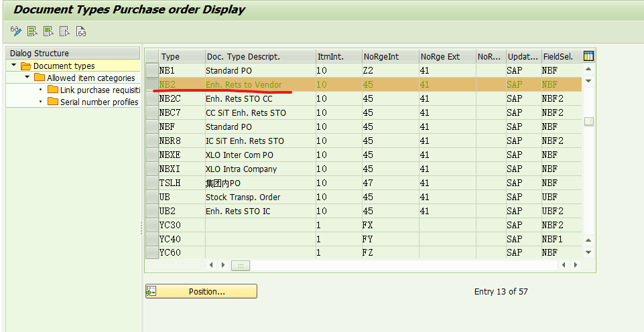Click the vertical scrollbar thumb
The width and height of the screenshot is (644, 332).
[589, 121]
